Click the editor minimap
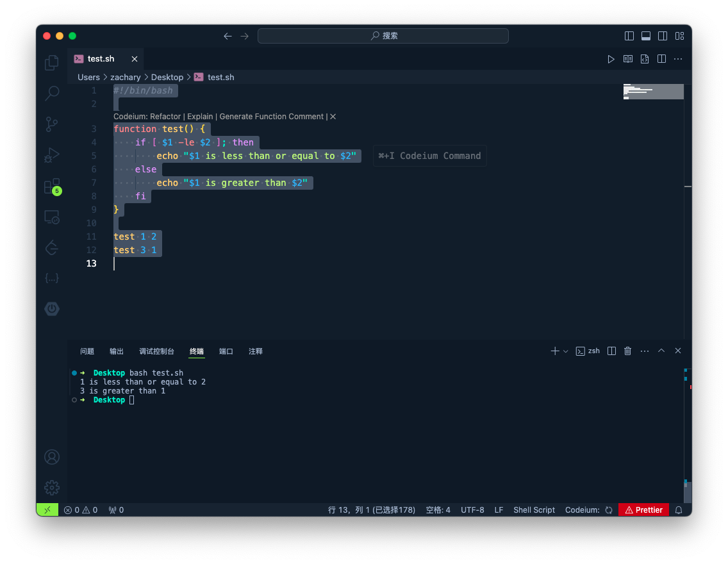Viewport: 728px width, 564px height. click(x=653, y=92)
